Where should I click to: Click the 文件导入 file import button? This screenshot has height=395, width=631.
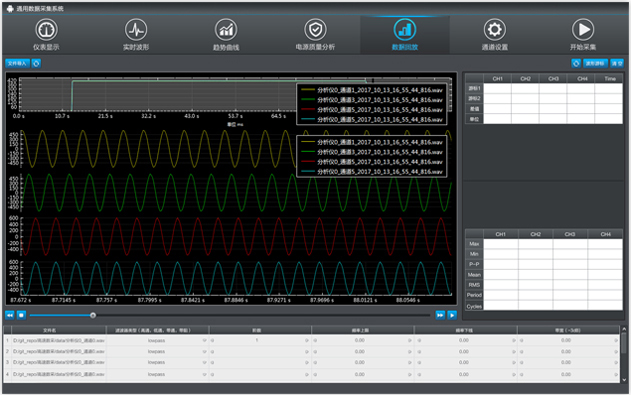pyautogui.click(x=17, y=63)
